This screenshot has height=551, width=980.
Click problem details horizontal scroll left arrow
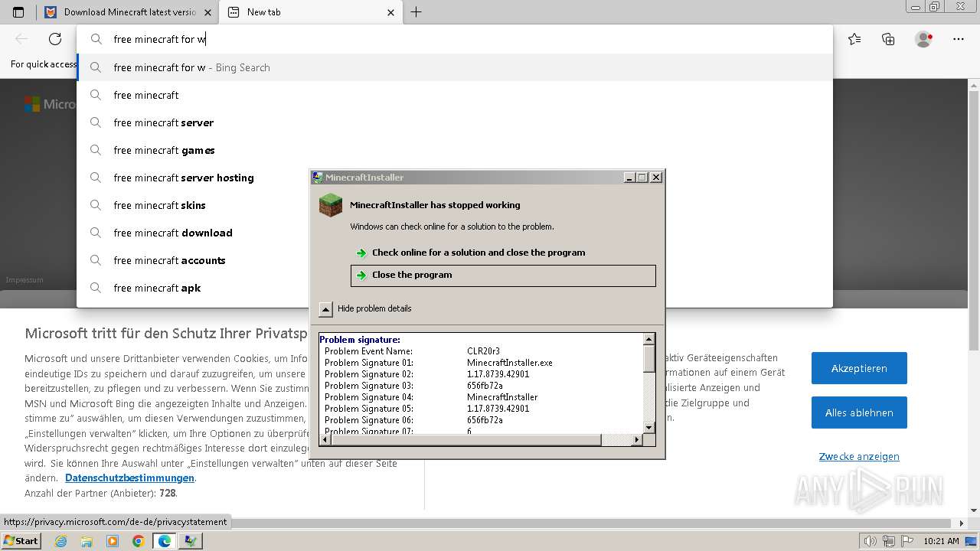(x=325, y=440)
